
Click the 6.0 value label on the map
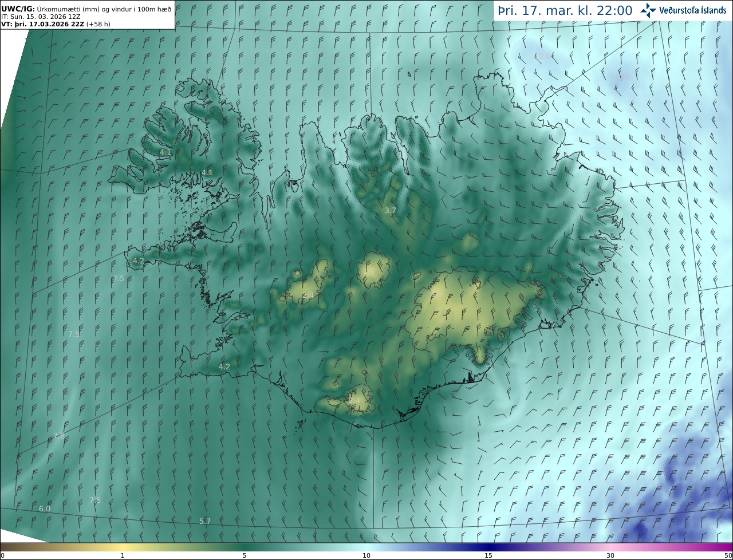point(45,508)
